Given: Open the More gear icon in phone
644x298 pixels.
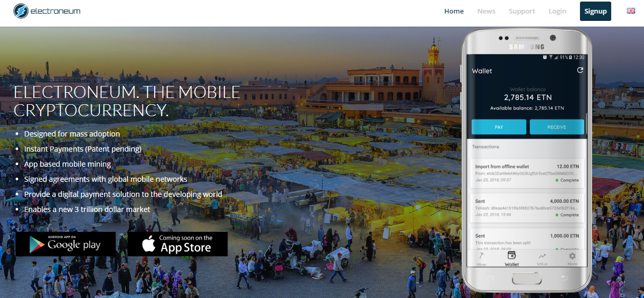Looking at the screenshot, I should pos(572,256).
